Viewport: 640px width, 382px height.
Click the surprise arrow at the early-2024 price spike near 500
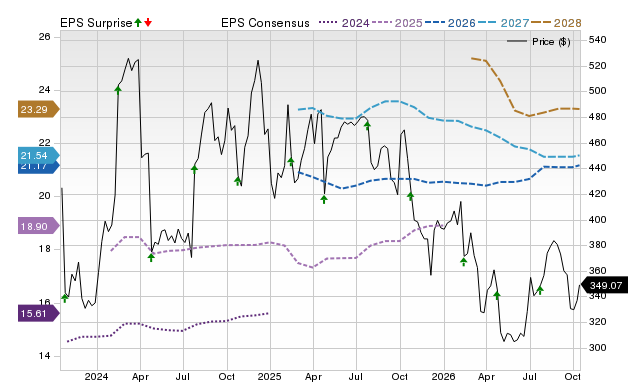point(118,90)
